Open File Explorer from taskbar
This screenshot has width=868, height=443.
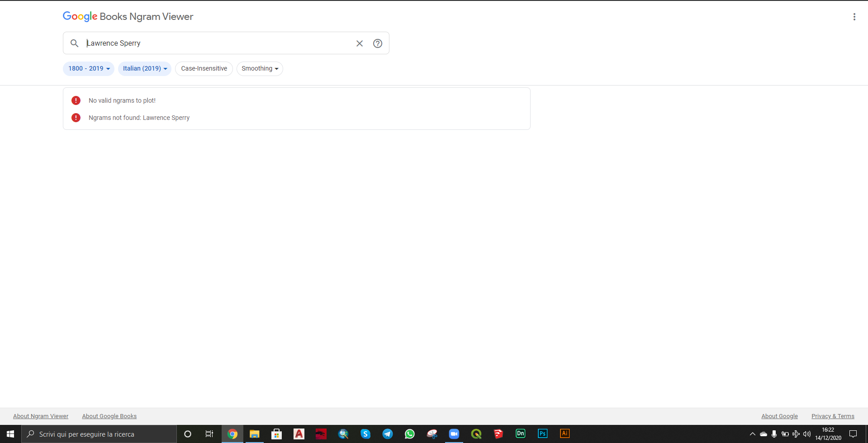click(255, 434)
